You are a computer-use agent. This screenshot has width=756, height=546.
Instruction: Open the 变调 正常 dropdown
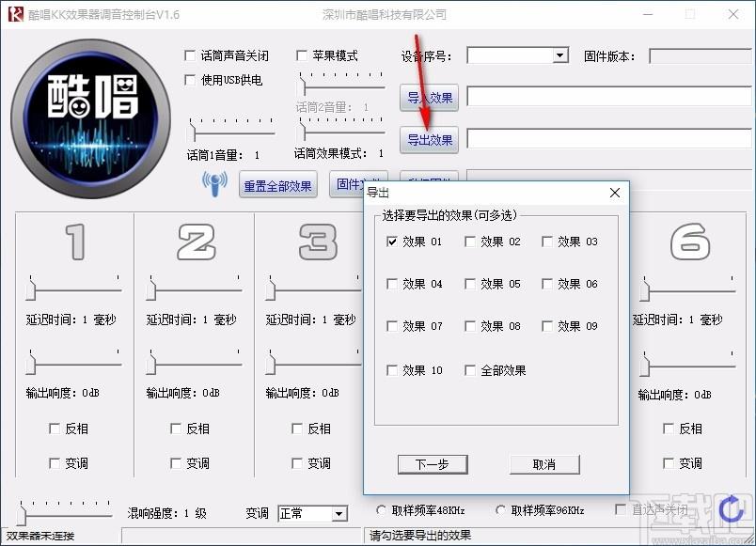[x=339, y=514]
